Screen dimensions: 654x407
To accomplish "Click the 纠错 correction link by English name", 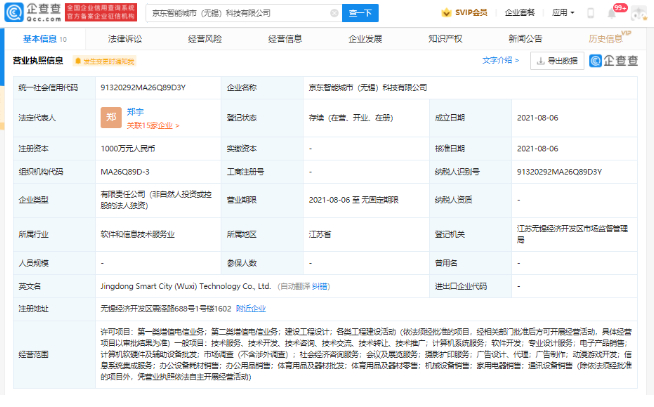I will 319,286.
